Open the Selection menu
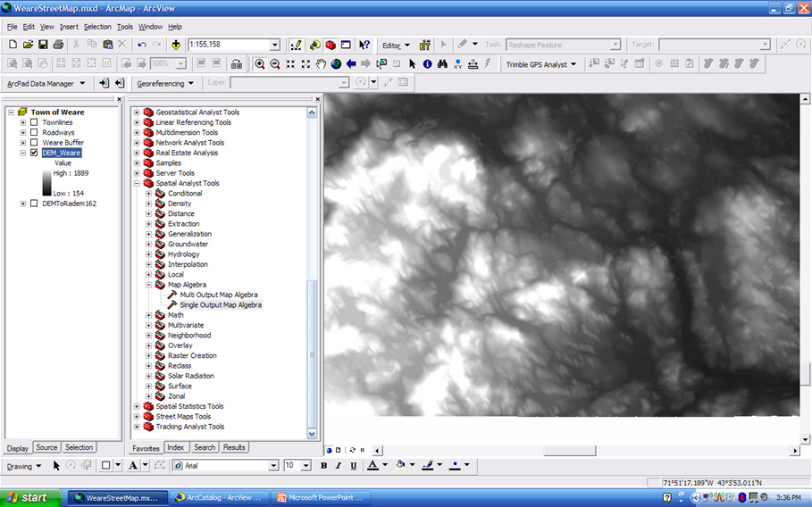The width and height of the screenshot is (812, 507). pyautogui.click(x=97, y=27)
